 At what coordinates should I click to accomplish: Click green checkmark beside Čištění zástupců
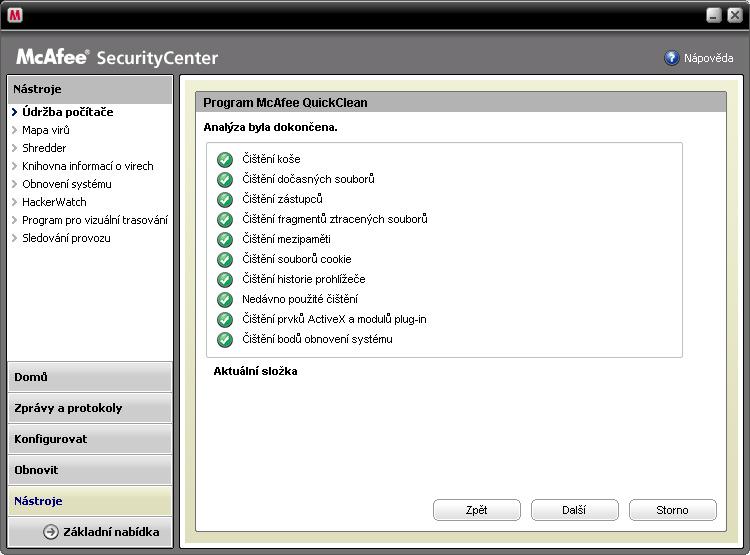pyautogui.click(x=225, y=200)
